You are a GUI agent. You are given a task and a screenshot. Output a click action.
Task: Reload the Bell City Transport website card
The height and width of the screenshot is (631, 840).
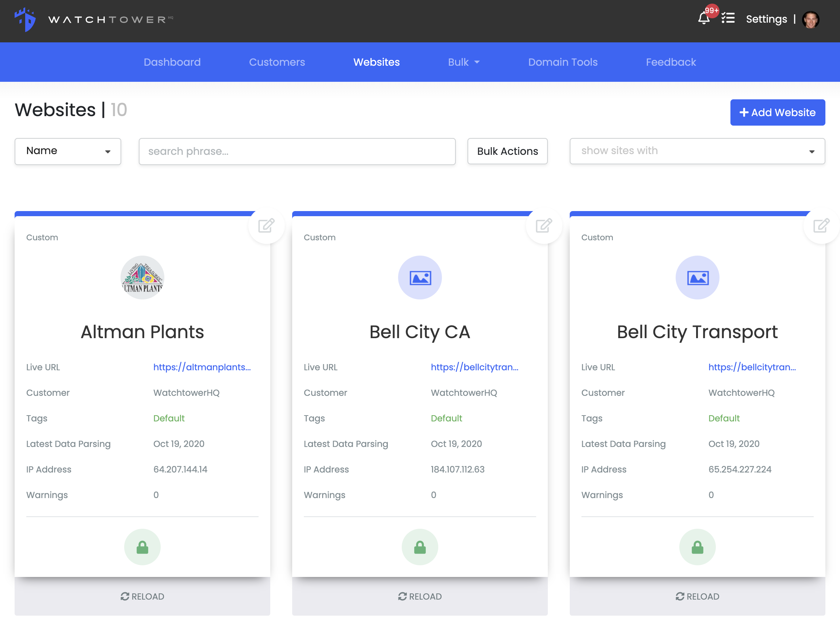(697, 596)
